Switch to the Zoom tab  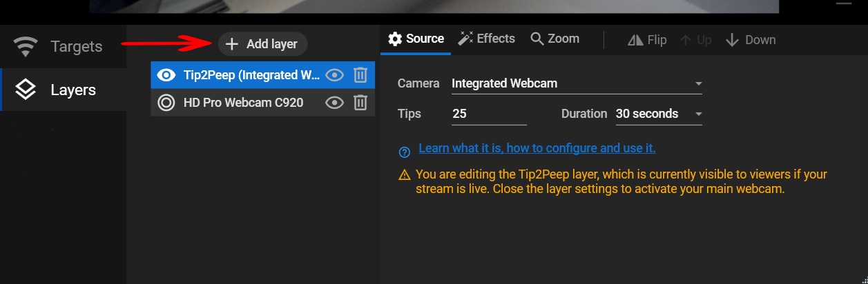point(554,39)
